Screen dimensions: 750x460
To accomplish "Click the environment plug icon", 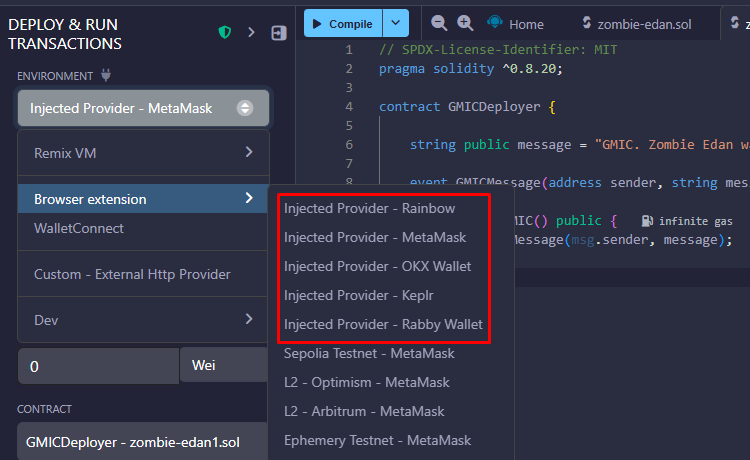I will [106, 75].
